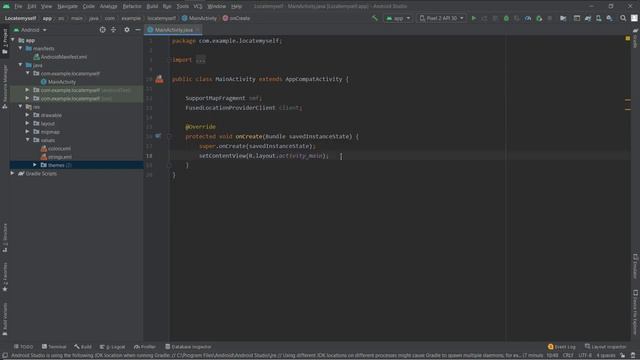Open the Build tool window at bottom
Screen dimensions: 640x360
(x=83, y=347)
